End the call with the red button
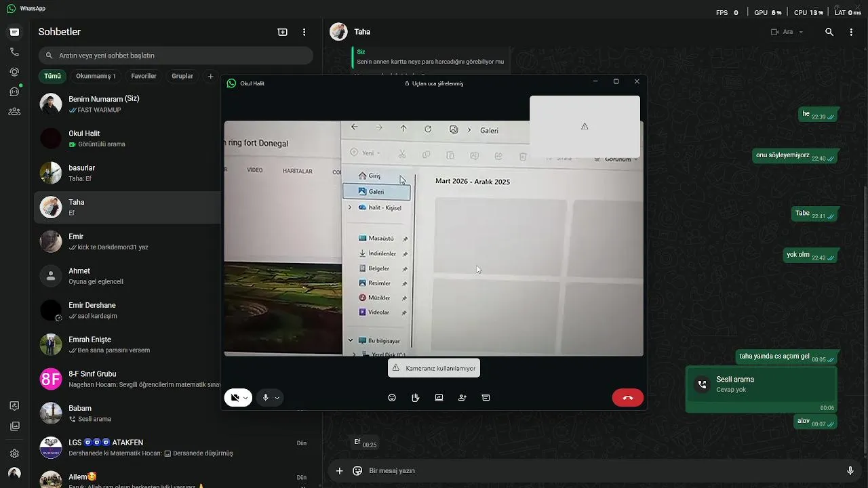Viewport: 868px width, 488px height. (628, 398)
